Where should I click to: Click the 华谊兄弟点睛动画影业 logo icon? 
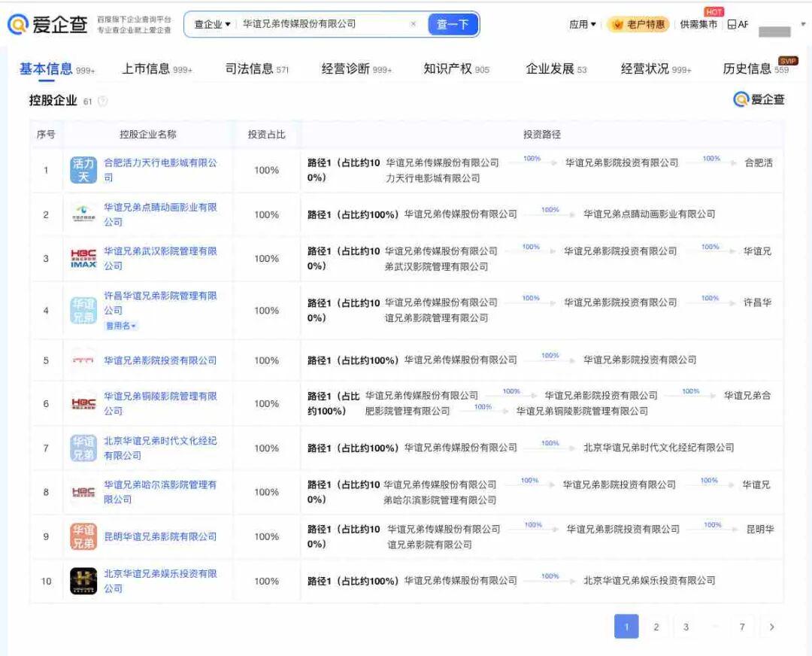click(83, 214)
